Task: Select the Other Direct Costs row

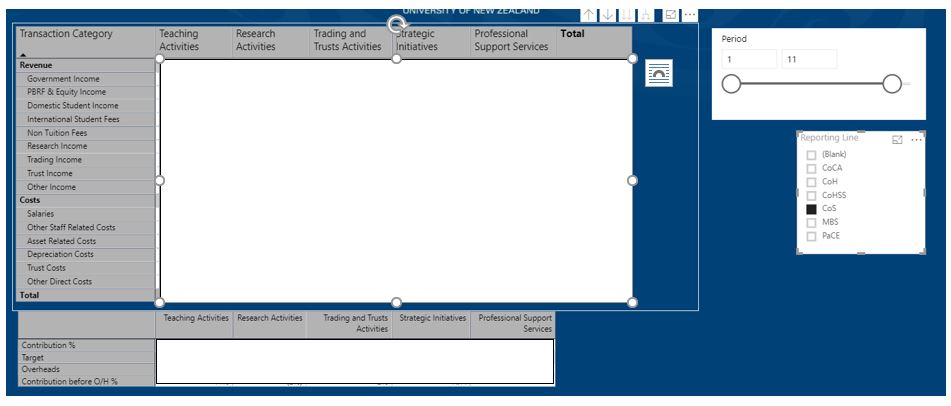Action: point(86,282)
